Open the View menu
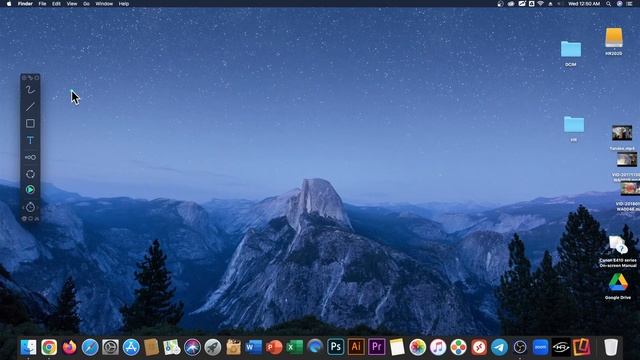Image resolution: width=640 pixels, height=360 pixels. click(72, 4)
